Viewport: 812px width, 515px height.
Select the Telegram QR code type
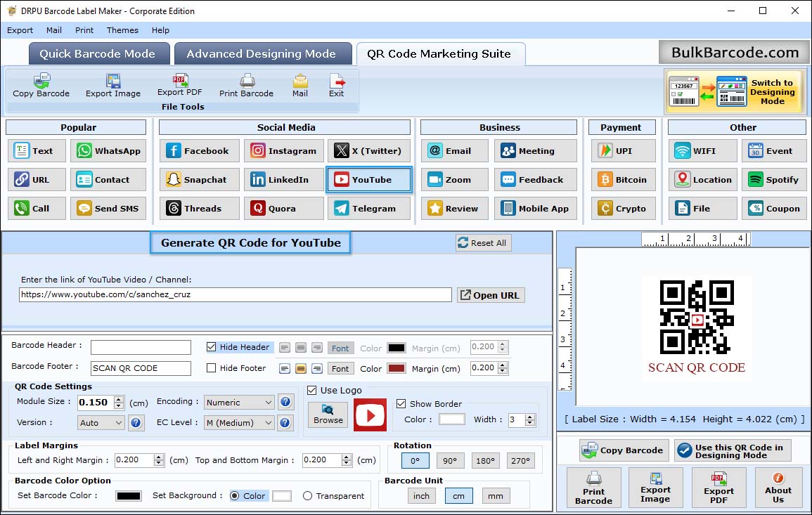click(368, 209)
